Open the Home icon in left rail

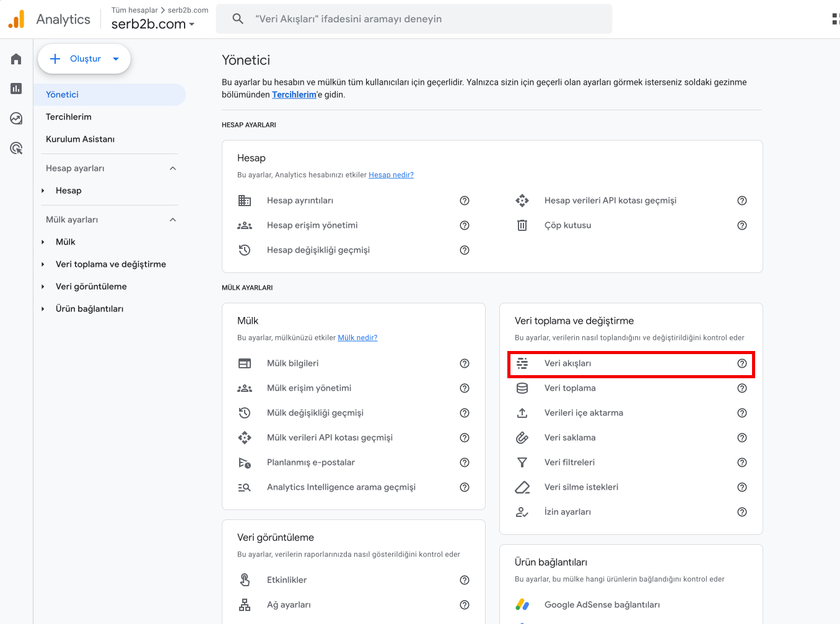(x=16, y=59)
